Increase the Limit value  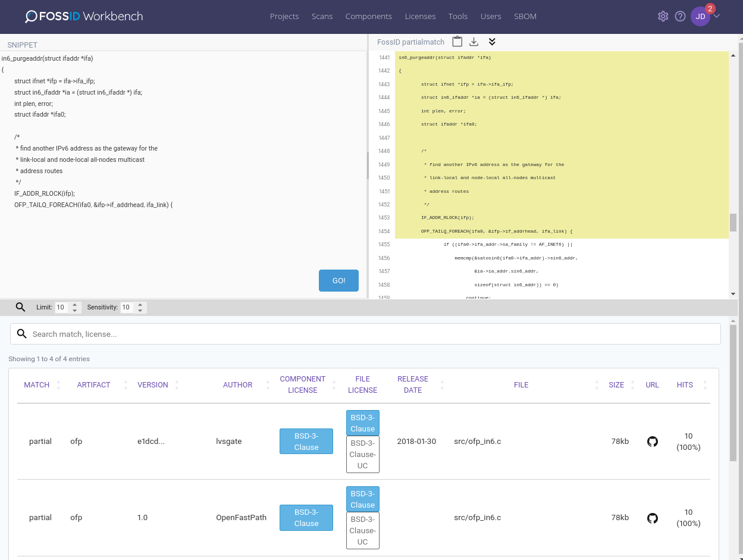pyautogui.click(x=74, y=305)
